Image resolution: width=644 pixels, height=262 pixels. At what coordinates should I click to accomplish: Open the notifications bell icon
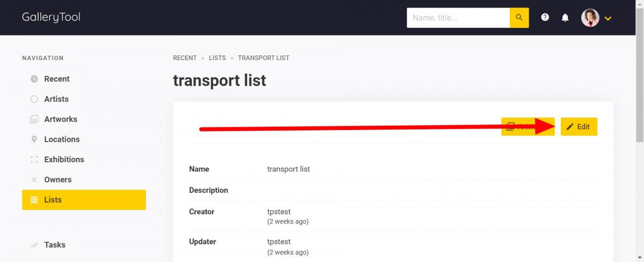point(565,18)
